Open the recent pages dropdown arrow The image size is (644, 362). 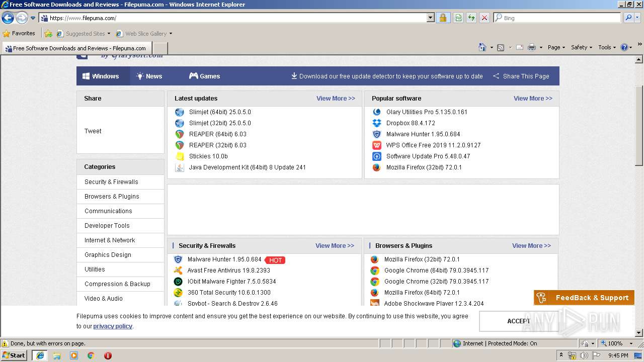[x=33, y=18]
